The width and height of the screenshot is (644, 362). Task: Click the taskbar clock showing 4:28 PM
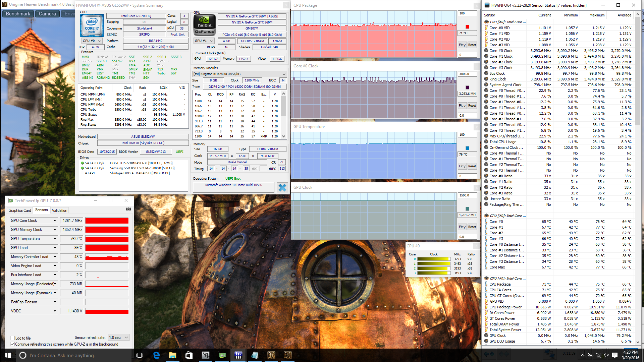pyautogui.click(x=631, y=355)
